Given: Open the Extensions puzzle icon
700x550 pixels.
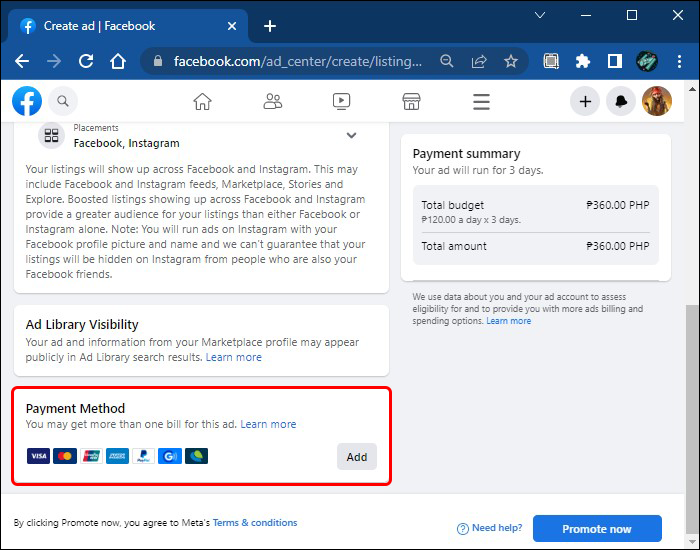Looking at the screenshot, I should (583, 61).
